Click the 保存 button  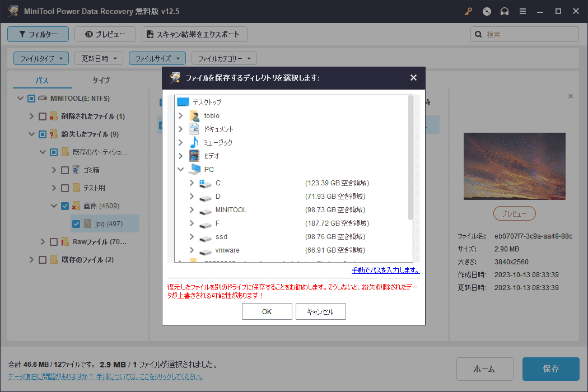(551, 369)
